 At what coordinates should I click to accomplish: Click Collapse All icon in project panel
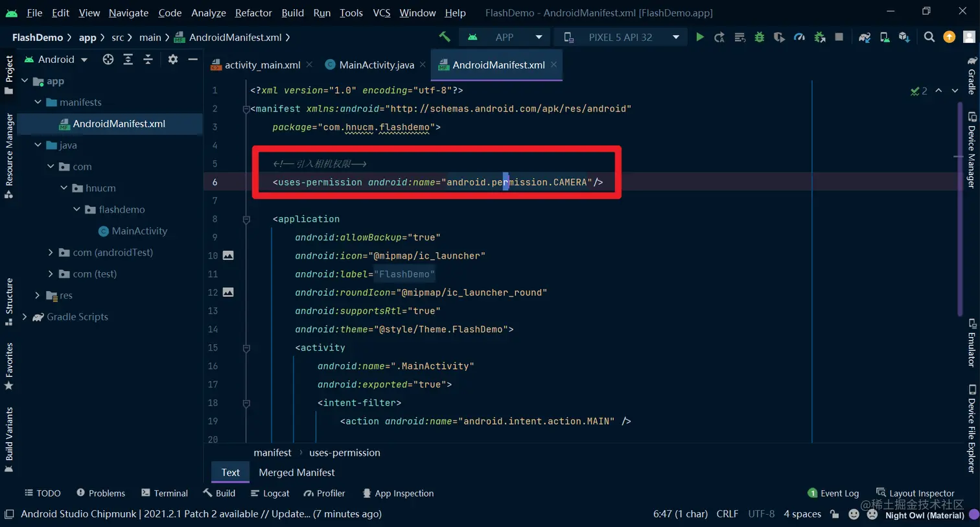coord(148,59)
